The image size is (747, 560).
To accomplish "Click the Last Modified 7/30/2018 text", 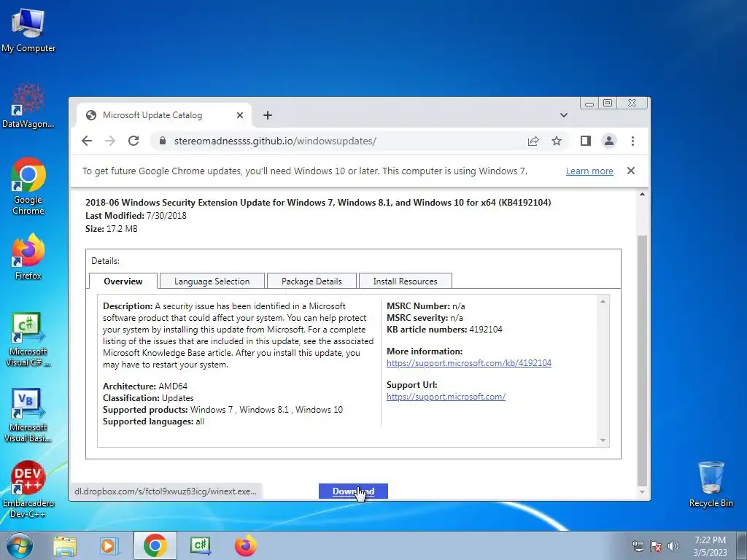I will (136, 216).
